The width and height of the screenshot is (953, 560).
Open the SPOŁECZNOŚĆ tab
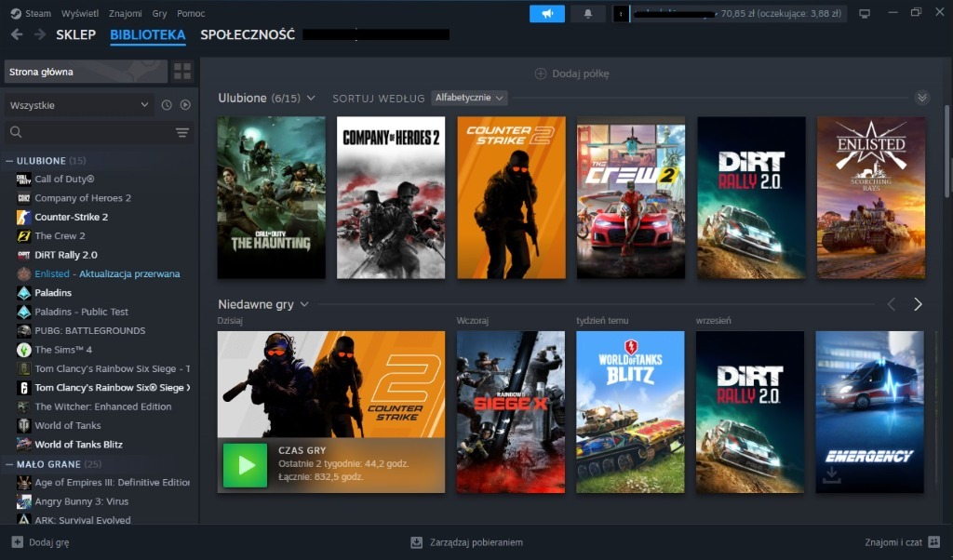[x=248, y=34]
